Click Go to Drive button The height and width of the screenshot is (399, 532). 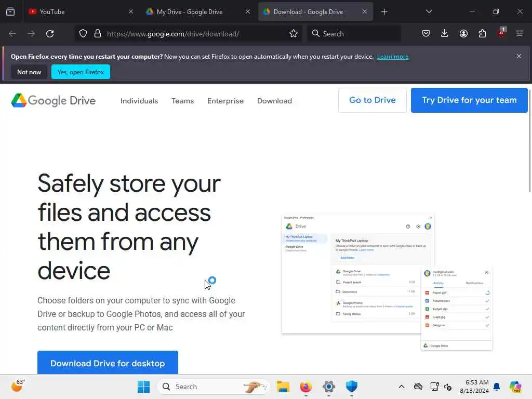(x=372, y=100)
